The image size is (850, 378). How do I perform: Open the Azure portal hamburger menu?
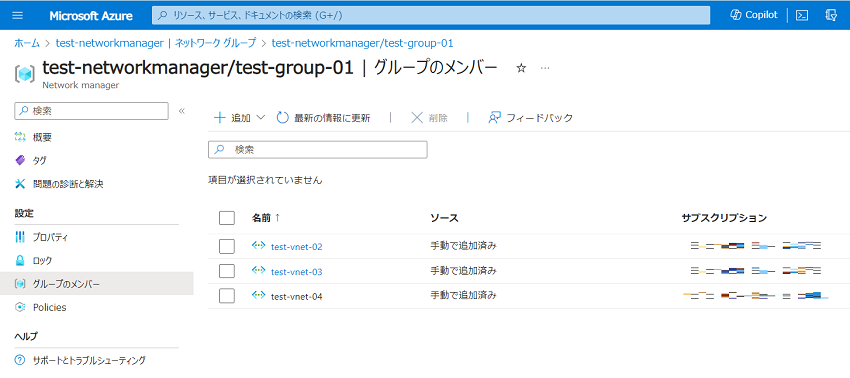click(x=17, y=15)
